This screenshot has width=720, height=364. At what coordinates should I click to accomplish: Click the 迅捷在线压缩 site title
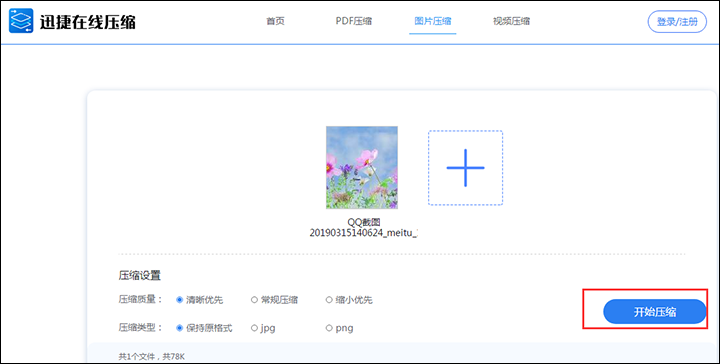point(87,22)
